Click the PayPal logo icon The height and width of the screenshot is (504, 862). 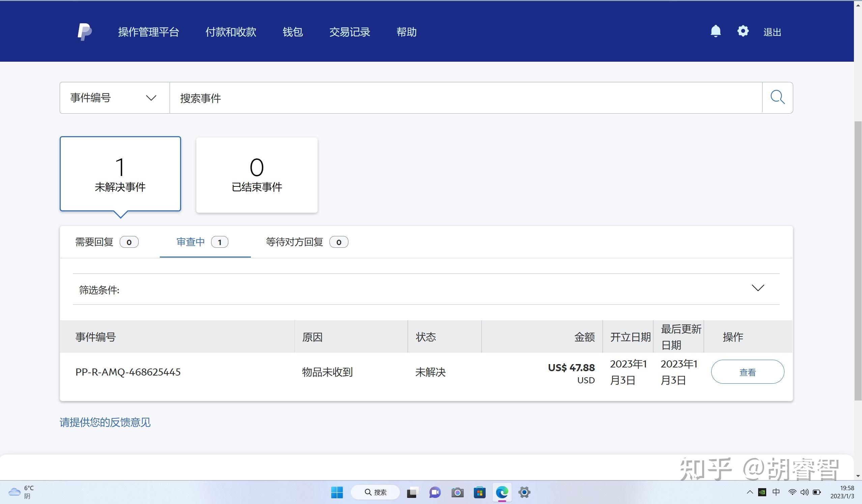click(x=84, y=32)
